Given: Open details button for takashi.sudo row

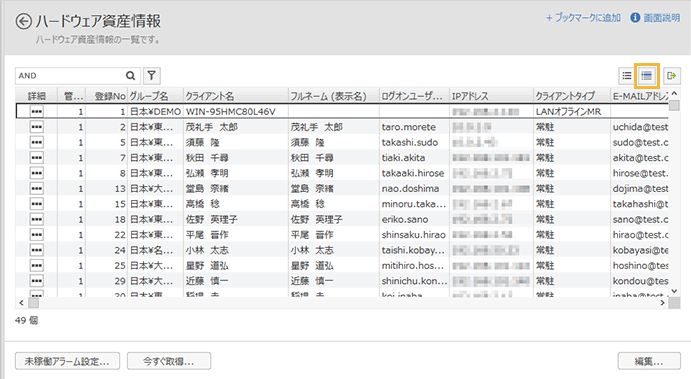Looking at the screenshot, I should tap(37, 142).
